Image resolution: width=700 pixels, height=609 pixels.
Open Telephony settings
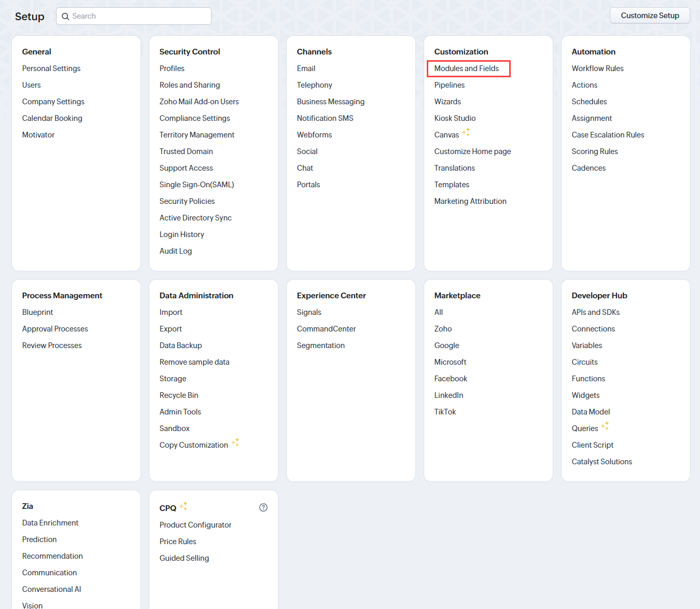click(315, 85)
